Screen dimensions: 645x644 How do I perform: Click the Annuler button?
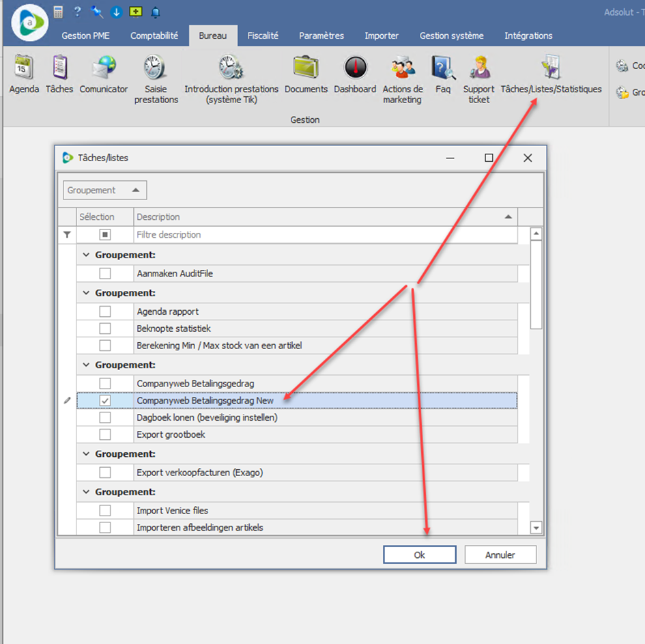500,555
